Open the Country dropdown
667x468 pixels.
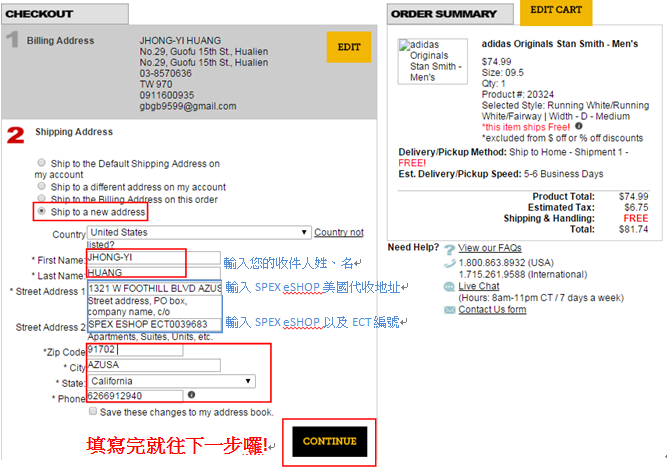pyautogui.click(x=199, y=232)
